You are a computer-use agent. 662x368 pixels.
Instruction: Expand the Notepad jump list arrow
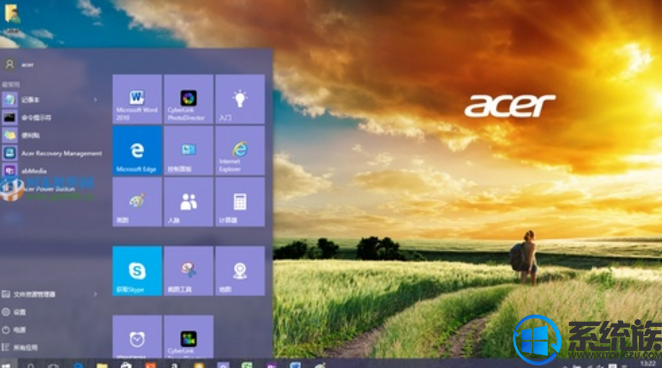click(95, 100)
